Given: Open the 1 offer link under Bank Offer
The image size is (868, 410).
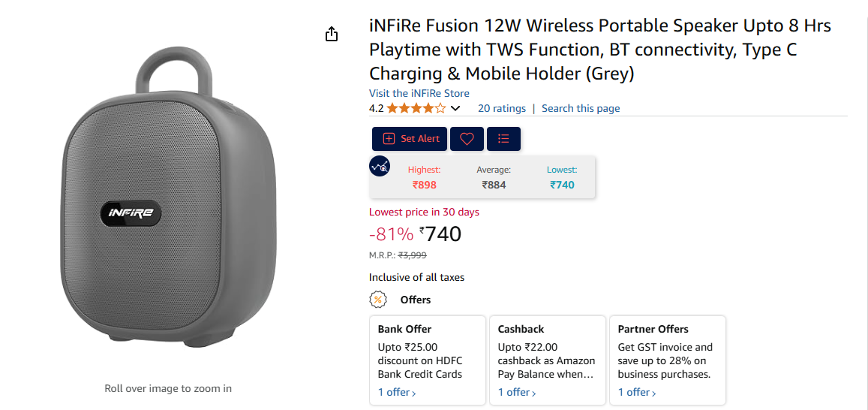Looking at the screenshot, I should tap(396, 392).
